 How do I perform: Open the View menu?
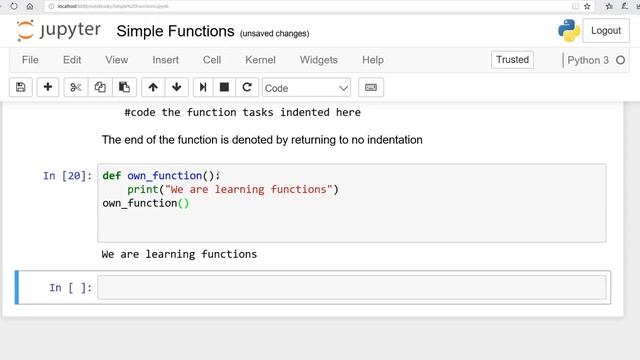pos(116,60)
